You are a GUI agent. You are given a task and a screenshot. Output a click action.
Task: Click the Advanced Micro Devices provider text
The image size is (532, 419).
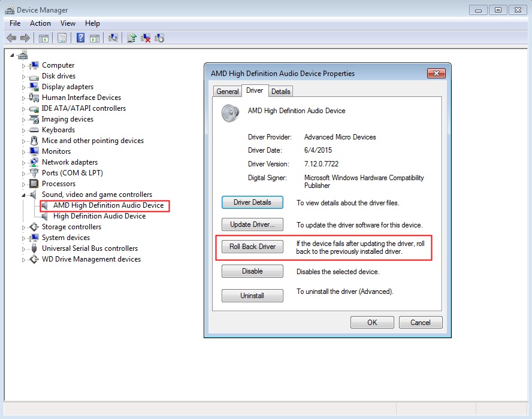click(340, 137)
